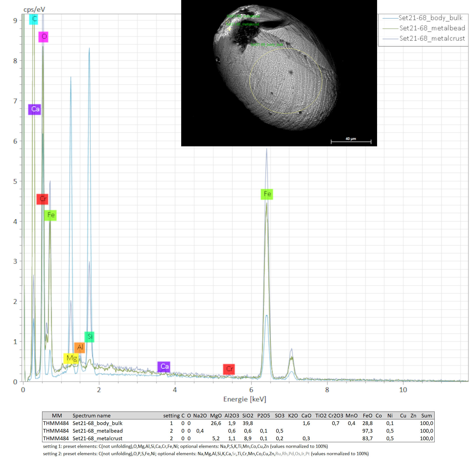
Task: Click the green body_bulk annotation on the image
Action: (x=267, y=45)
